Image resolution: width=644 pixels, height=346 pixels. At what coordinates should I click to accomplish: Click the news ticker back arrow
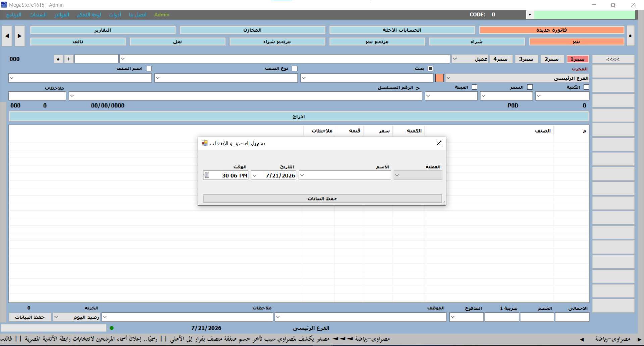click(x=582, y=339)
